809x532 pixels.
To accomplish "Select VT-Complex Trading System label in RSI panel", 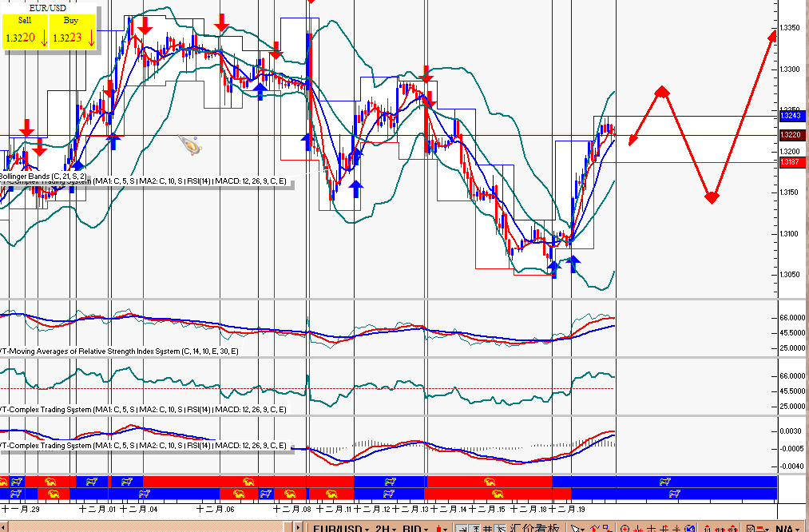I will click(x=143, y=409).
